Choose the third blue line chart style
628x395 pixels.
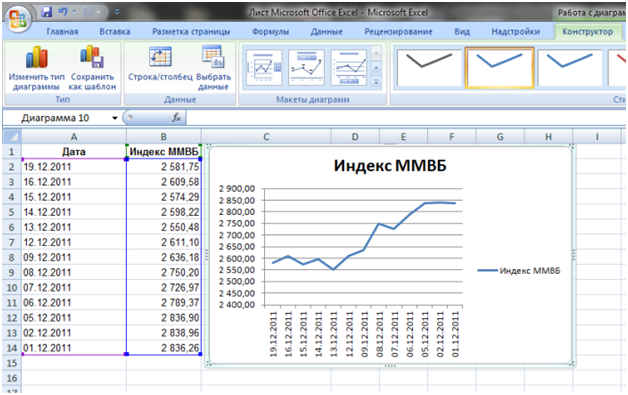[x=570, y=67]
